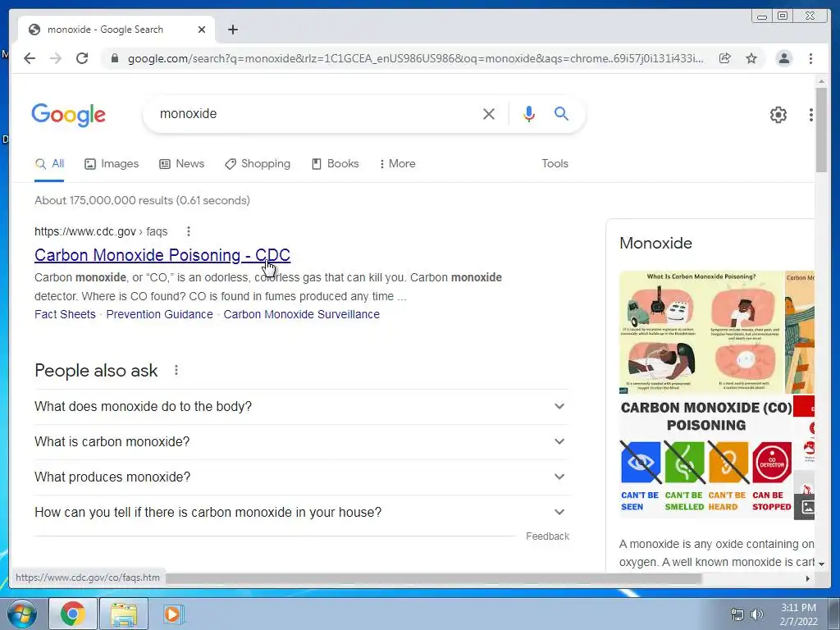Open File Explorer from the taskbar
840x630 pixels.
coord(123,614)
